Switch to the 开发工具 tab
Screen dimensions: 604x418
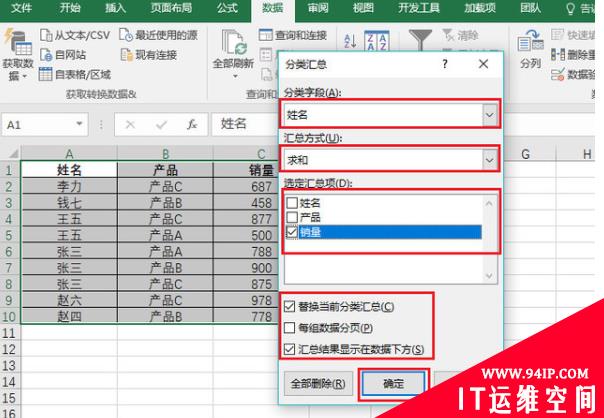(419, 8)
